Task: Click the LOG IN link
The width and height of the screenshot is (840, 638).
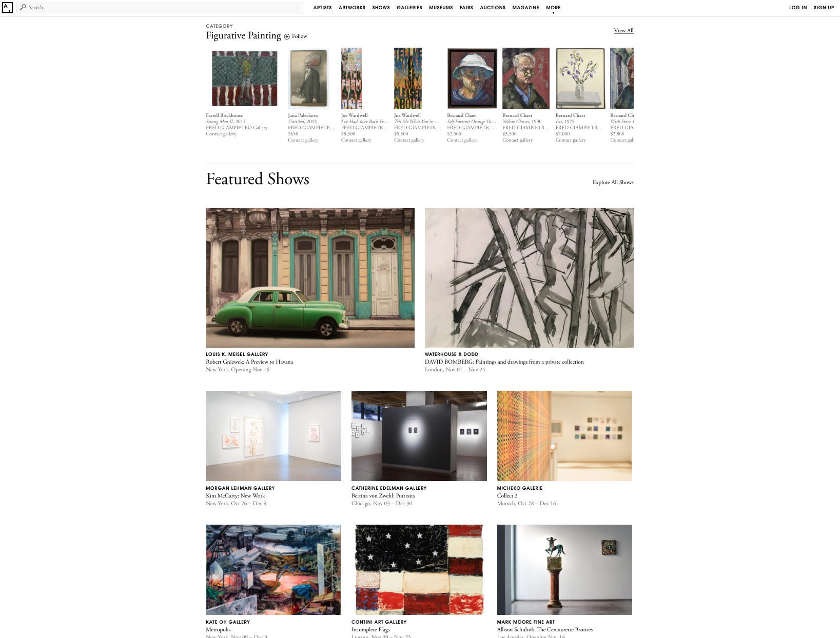Action: [x=798, y=8]
